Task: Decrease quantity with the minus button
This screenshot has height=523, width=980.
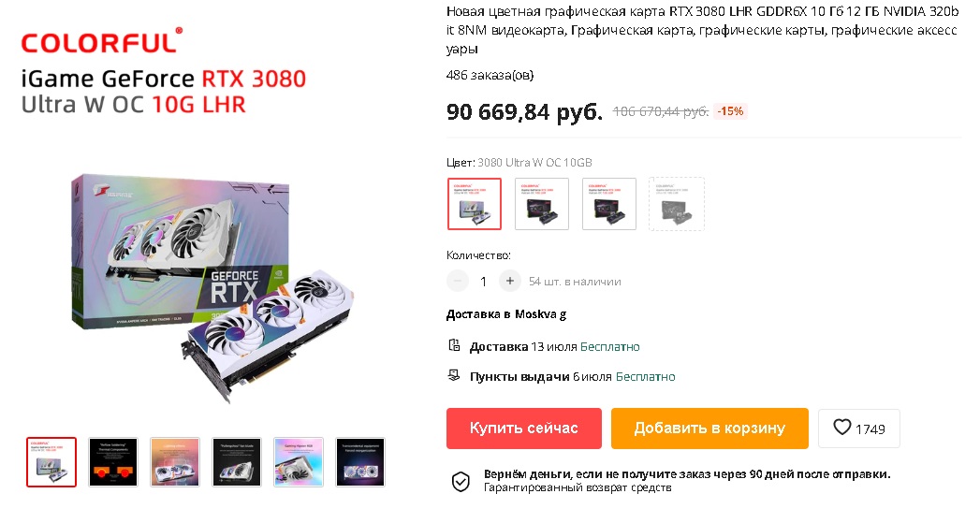Action: 458,282
